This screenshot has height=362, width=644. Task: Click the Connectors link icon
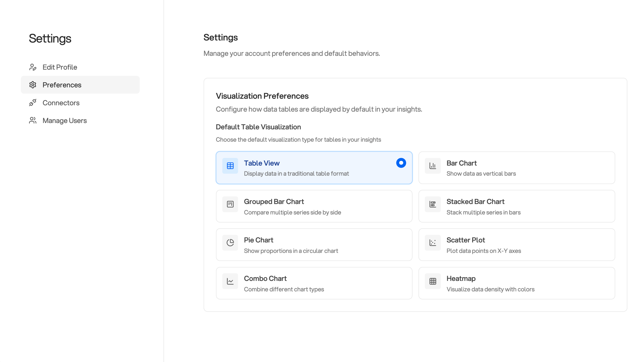pos(33,103)
